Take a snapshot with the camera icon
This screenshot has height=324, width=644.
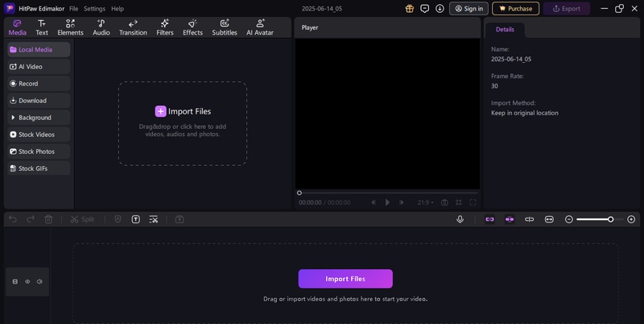pyautogui.click(x=444, y=202)
